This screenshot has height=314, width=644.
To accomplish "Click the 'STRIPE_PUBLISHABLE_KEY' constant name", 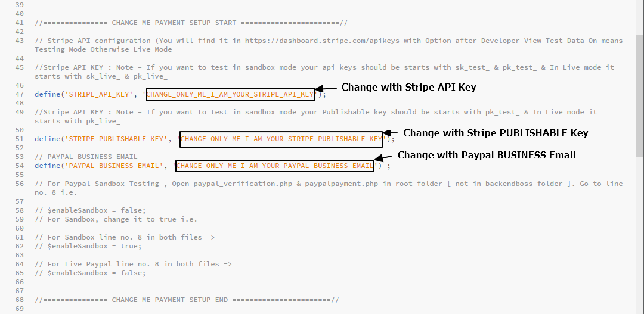I will coord(115,139).
